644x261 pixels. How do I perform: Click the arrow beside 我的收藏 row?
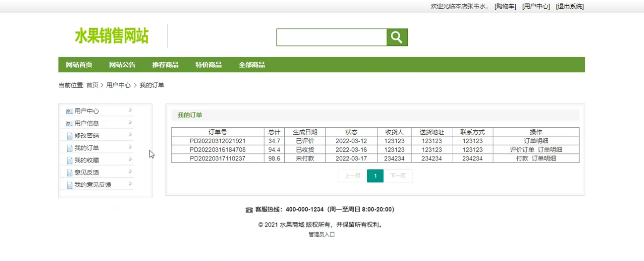tap(130, 159)
